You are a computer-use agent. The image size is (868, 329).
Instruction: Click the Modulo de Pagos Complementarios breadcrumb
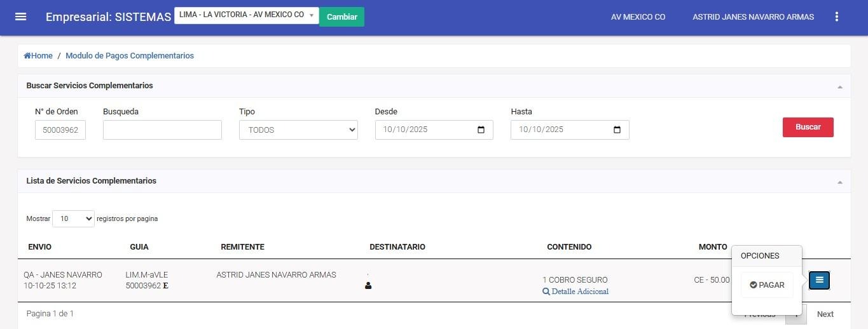(x=130, y=56)
